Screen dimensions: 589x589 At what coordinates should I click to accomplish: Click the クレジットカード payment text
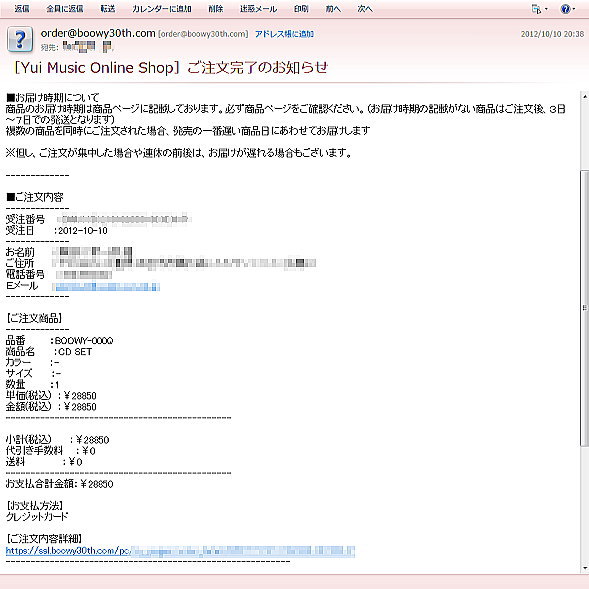coord(37,517)
